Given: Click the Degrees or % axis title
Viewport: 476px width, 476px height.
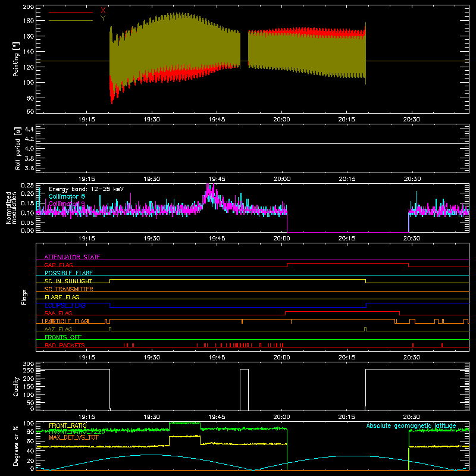Looking at the screenshot, I should tap(16, 446).
